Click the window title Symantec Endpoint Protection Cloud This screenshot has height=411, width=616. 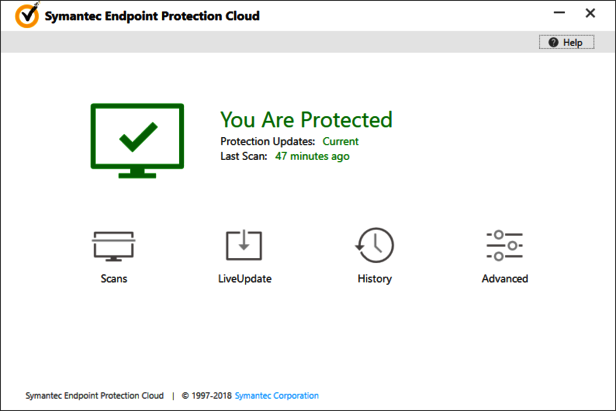coord(153,16)
